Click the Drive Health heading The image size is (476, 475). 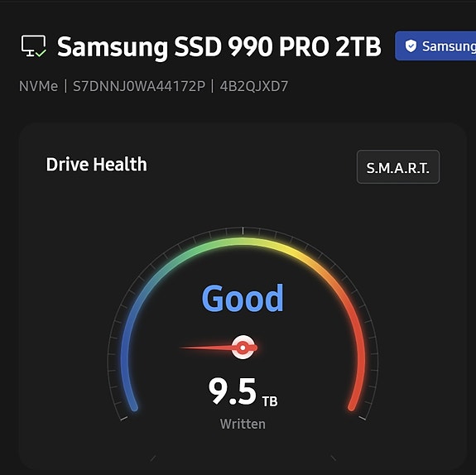[x=97, y=164]
